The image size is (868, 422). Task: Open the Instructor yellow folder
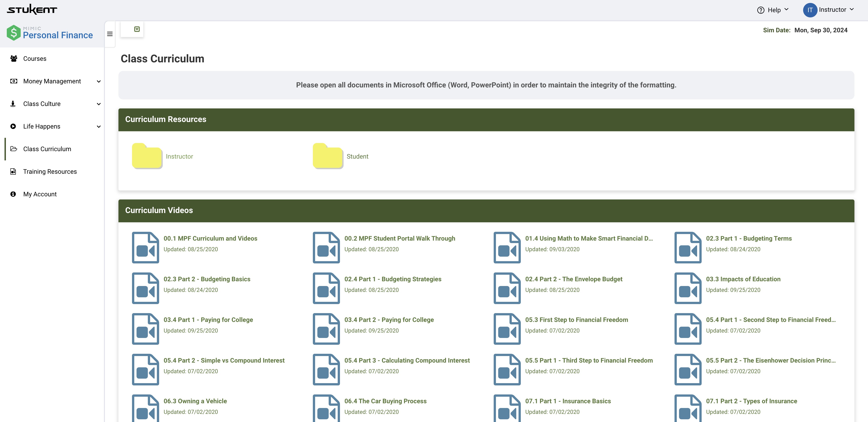pyautogui.click(x=147, y=156)
